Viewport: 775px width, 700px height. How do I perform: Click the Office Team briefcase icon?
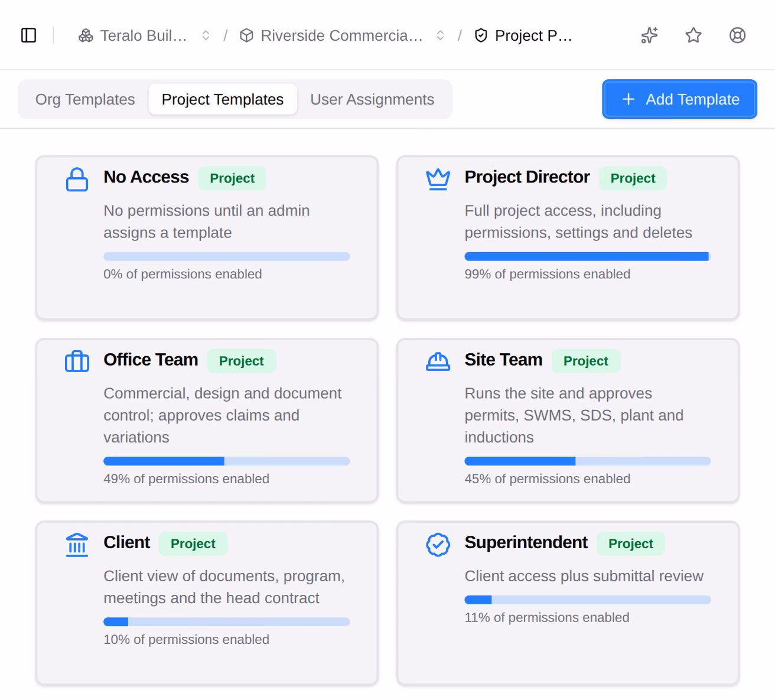[77, 361]
